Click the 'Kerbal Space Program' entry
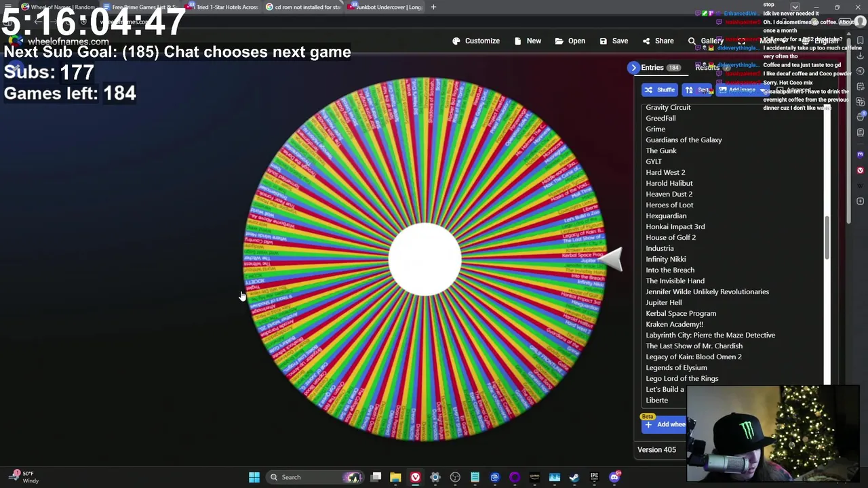This screenshot has width=868, height=488. tap(681, 313)
